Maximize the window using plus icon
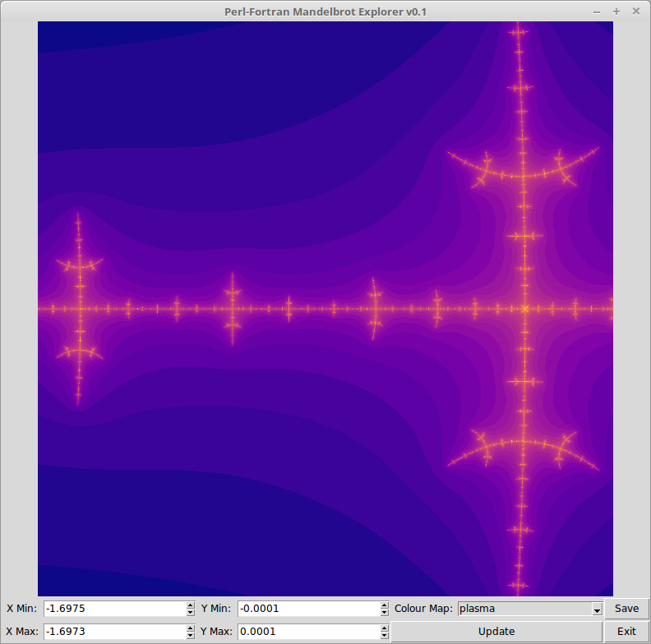The height and width of the screenshot is (644, 651). tap(616, 11)
